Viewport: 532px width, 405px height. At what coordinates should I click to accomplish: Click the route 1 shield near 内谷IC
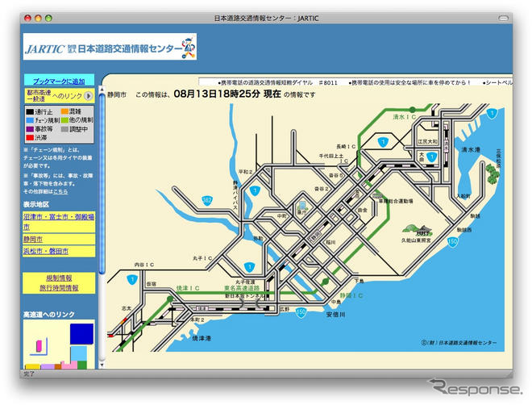132,280
